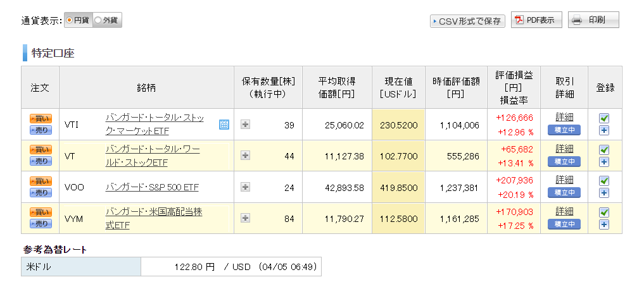Open the バンガード・米国高配当株式ETF link
This screenshot has height=289, width=644.
154,219
